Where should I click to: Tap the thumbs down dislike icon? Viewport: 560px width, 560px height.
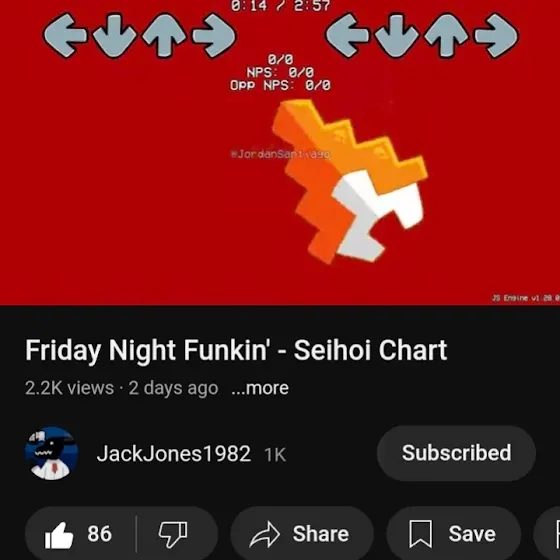[173, 535]
